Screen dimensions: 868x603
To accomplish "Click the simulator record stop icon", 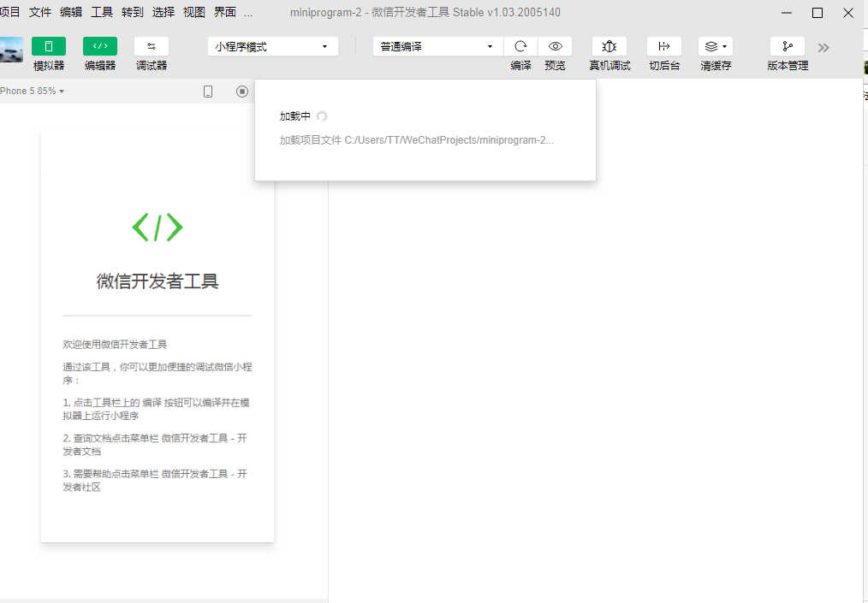I will [x=242, y=92].
